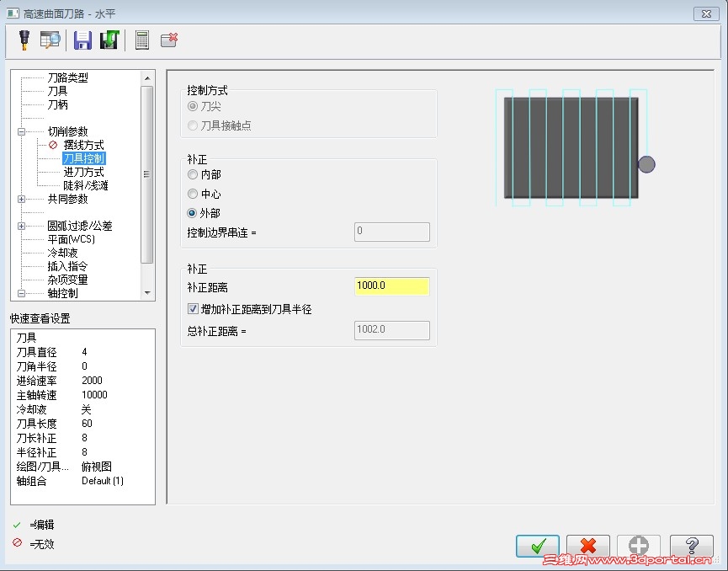Click the view parameters magnifier table icon
Image resolution: width=728 pixels, height=571 pixels.
(x=50, y=40)
